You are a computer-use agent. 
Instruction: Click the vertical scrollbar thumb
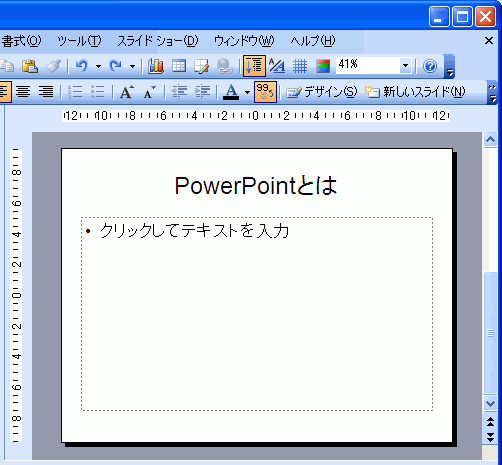[490, 332]
